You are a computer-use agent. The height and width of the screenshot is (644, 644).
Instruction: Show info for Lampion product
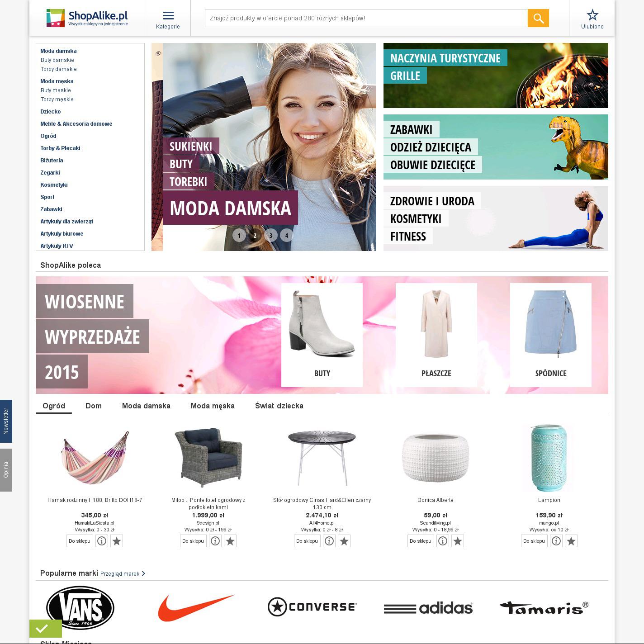556,541
